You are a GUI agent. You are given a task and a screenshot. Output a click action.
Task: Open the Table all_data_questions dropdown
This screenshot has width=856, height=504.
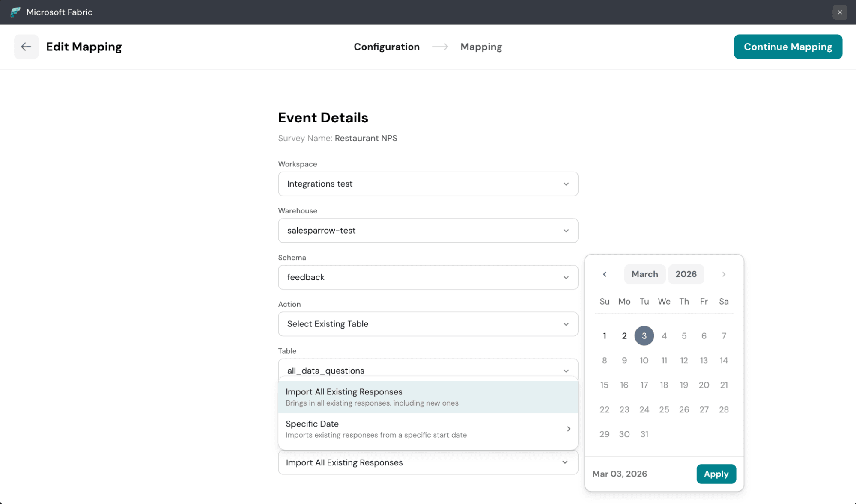(428, 370)
